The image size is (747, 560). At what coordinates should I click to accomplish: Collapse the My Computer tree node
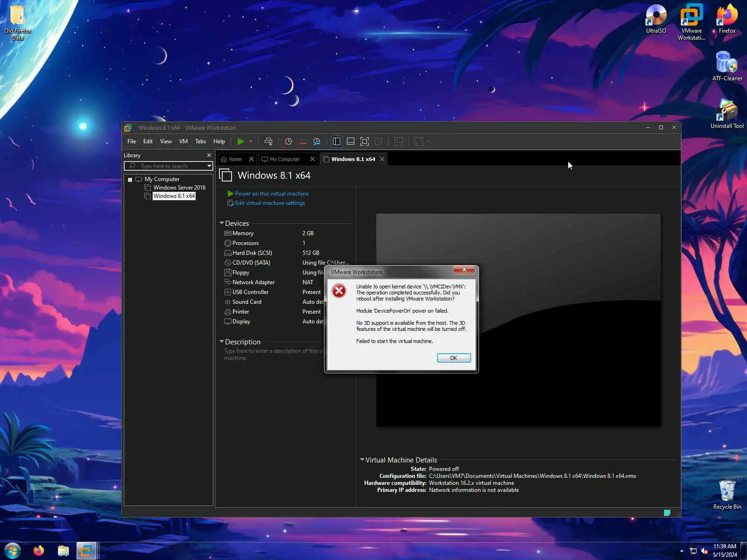[x=130, y=180]
